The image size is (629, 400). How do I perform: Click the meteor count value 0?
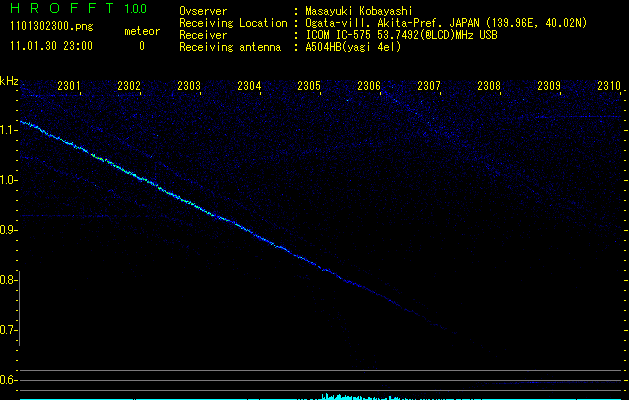click(142, 46)
